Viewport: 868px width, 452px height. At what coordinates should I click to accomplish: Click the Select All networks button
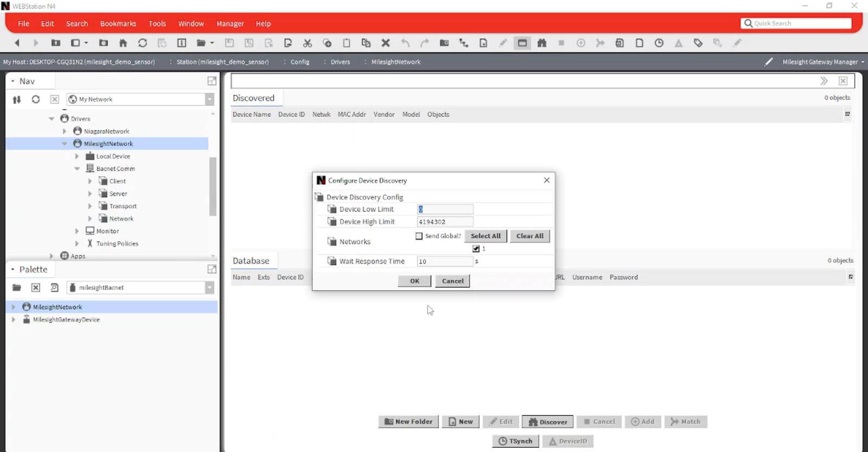click(486, 236)
